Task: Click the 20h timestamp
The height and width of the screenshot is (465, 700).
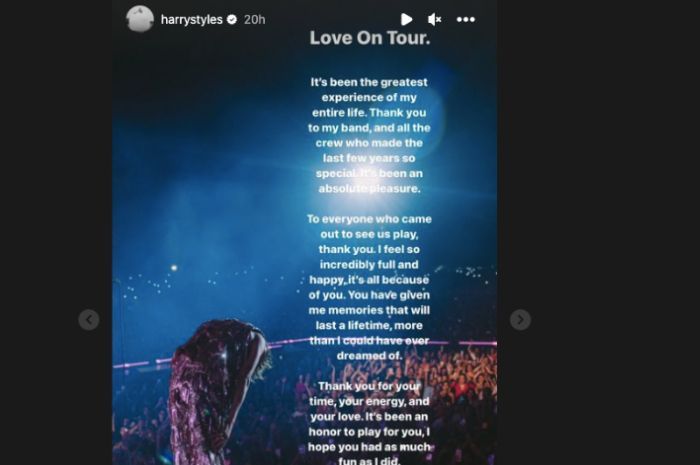Action: [x=254, y=20]
